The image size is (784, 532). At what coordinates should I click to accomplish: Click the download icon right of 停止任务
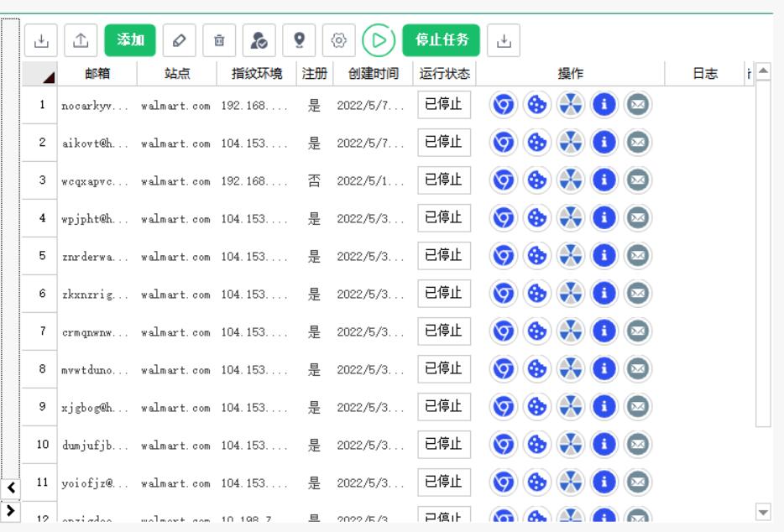click(x=504, y=40)
